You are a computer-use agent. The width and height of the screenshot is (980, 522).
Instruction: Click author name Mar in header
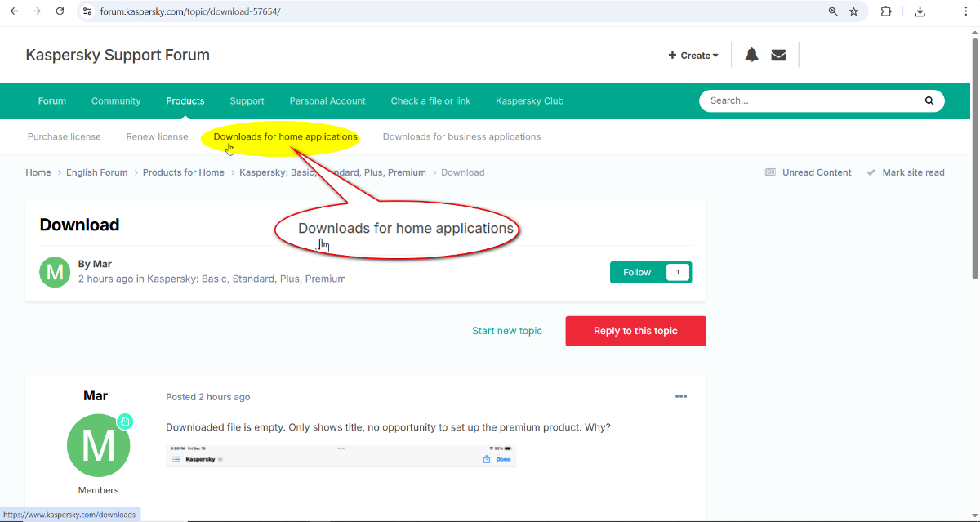[x=102, y=264]
